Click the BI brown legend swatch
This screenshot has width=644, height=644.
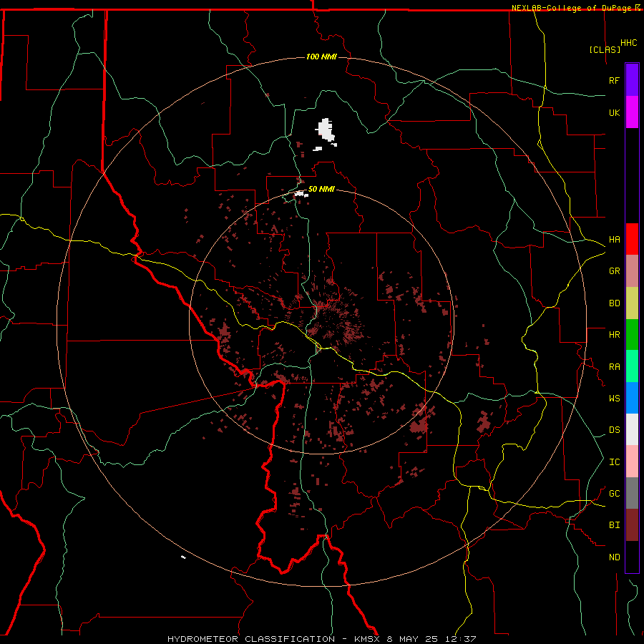632,525
